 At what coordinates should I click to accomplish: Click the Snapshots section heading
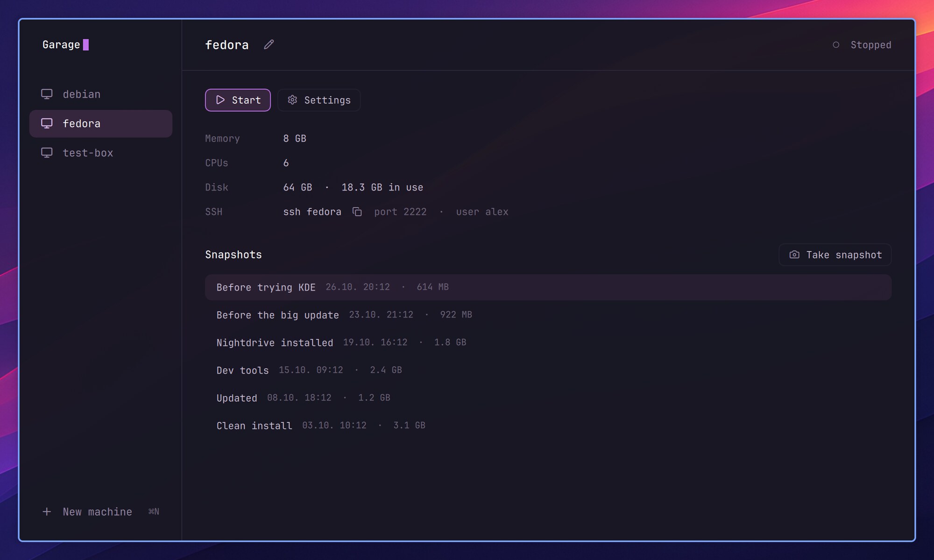pos(233,255)
